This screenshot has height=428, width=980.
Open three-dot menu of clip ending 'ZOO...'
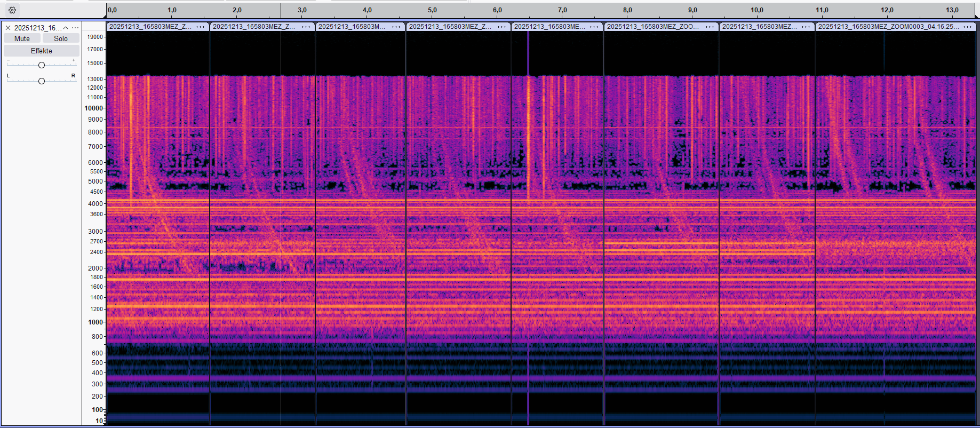(710, 27)
